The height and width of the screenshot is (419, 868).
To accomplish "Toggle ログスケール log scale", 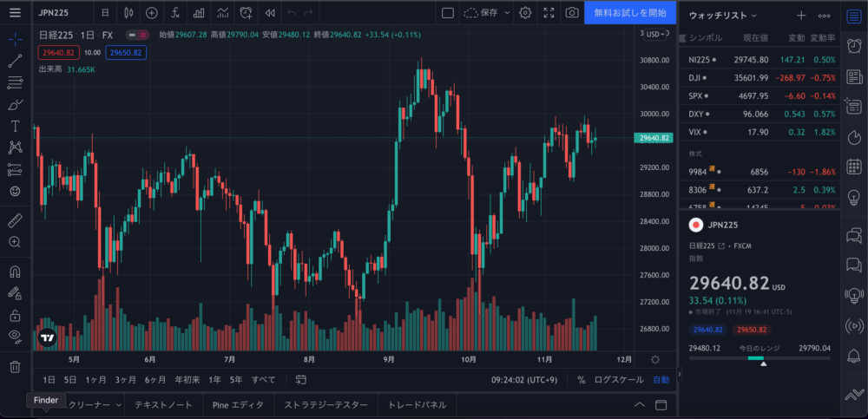I will [619, 380].
